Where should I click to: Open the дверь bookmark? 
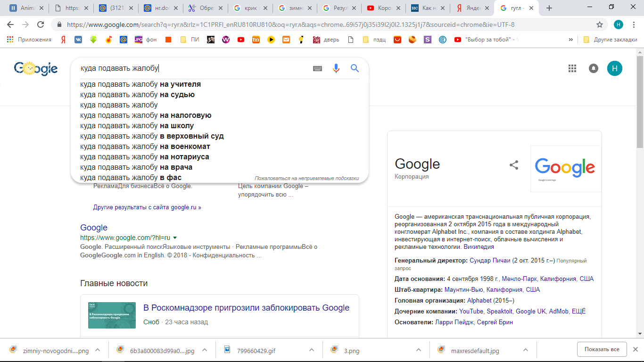326,40
